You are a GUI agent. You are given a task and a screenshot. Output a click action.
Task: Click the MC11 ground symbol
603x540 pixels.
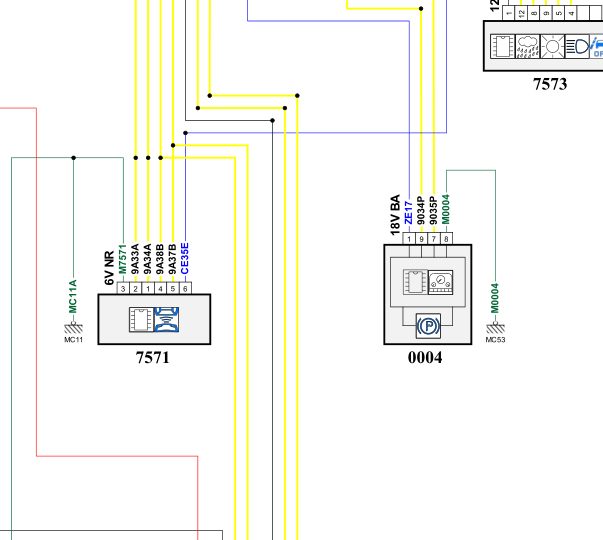pos(73,328)
